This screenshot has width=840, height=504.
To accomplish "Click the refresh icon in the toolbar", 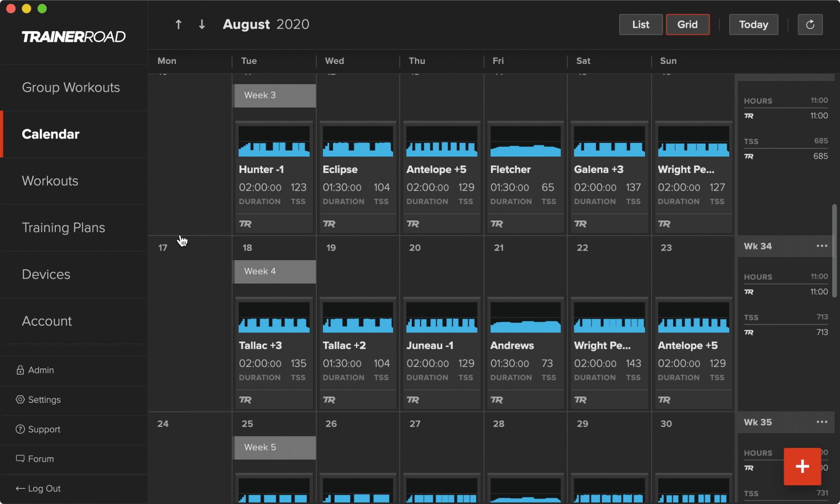I will click(x=810, y=24).
